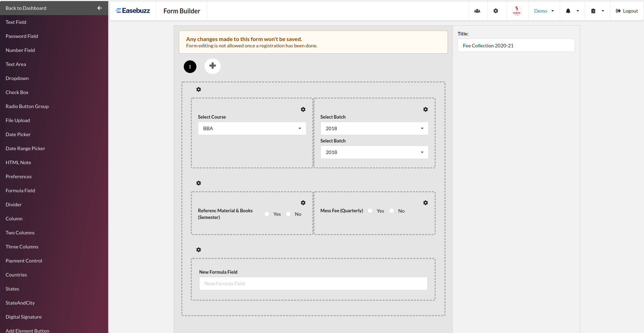Choose Preferences in the sidebar

tap(54, 177)
